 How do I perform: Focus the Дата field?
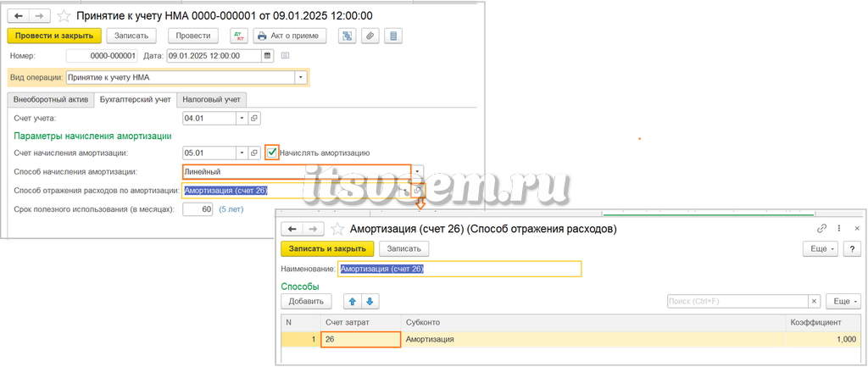(x=214, y=56)
